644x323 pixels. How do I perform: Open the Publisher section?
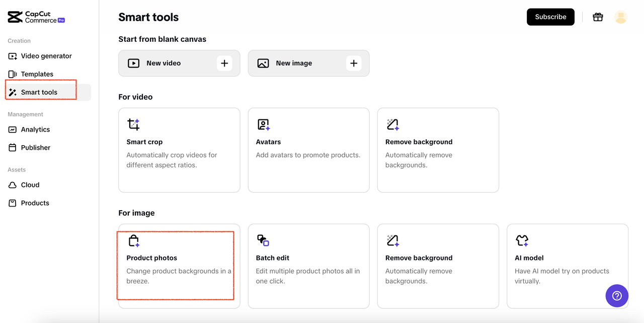[35, 148]
